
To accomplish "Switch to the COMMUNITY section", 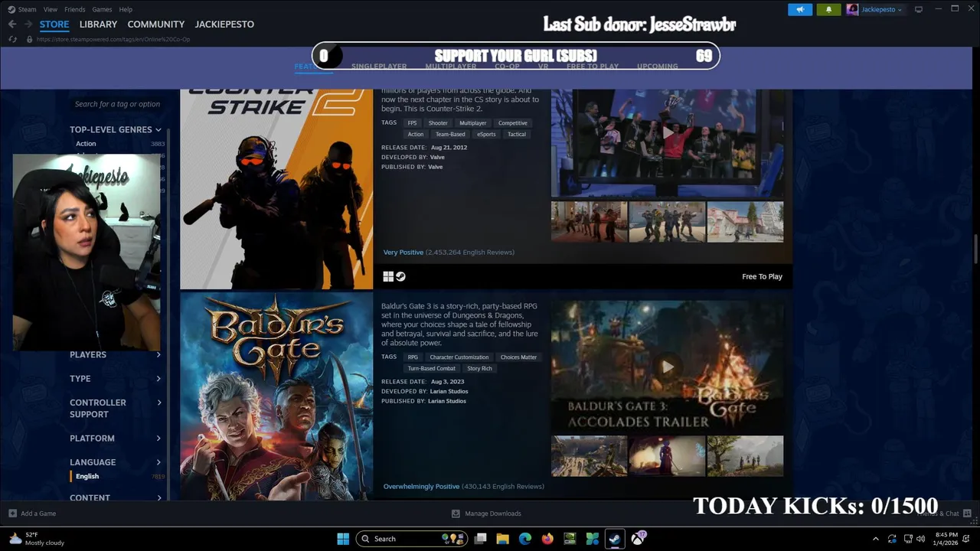I will click(x=156, y=24).
